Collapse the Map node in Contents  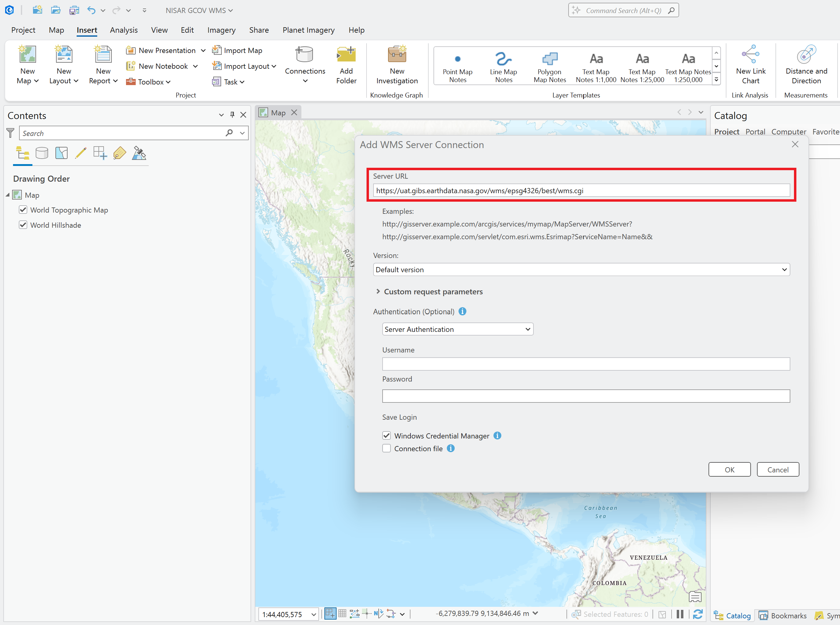point(8,195)
